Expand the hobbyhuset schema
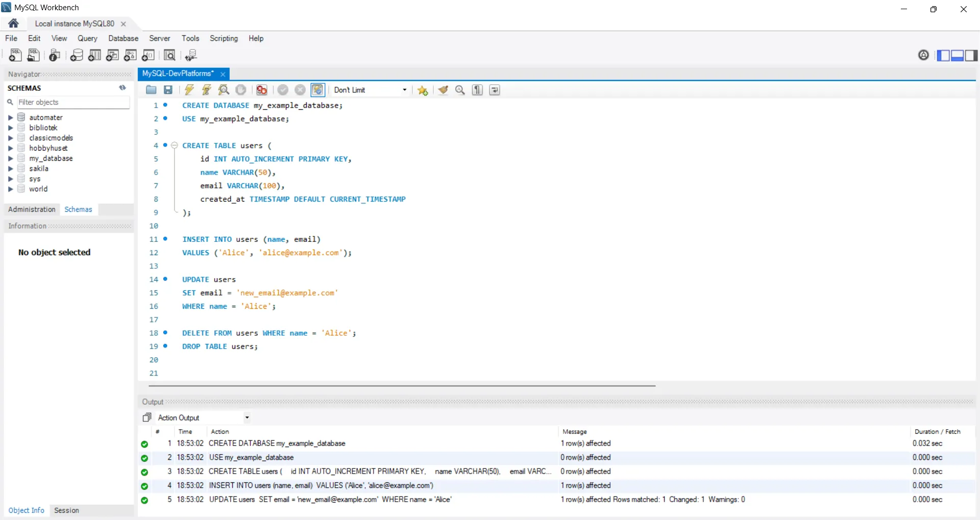The height and width of the screenshot is (520, 980). coord(10,148)
